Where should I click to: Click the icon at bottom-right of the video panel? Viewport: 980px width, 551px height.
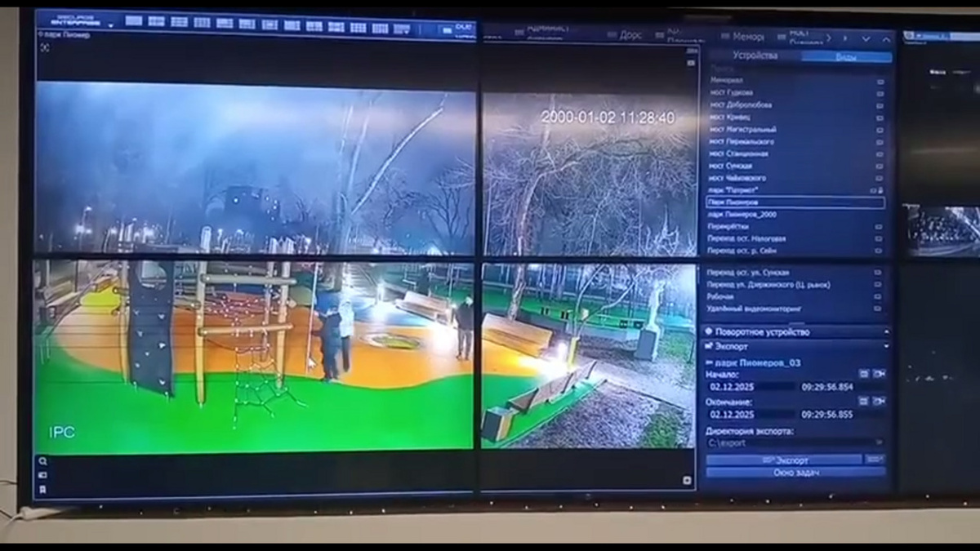[x=687, y=481]
